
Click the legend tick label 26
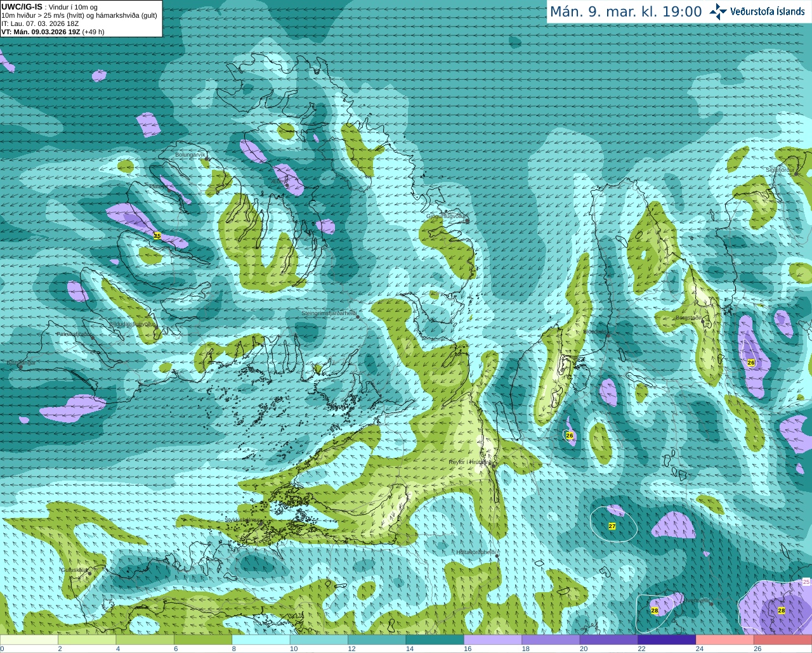pos(757,649)
